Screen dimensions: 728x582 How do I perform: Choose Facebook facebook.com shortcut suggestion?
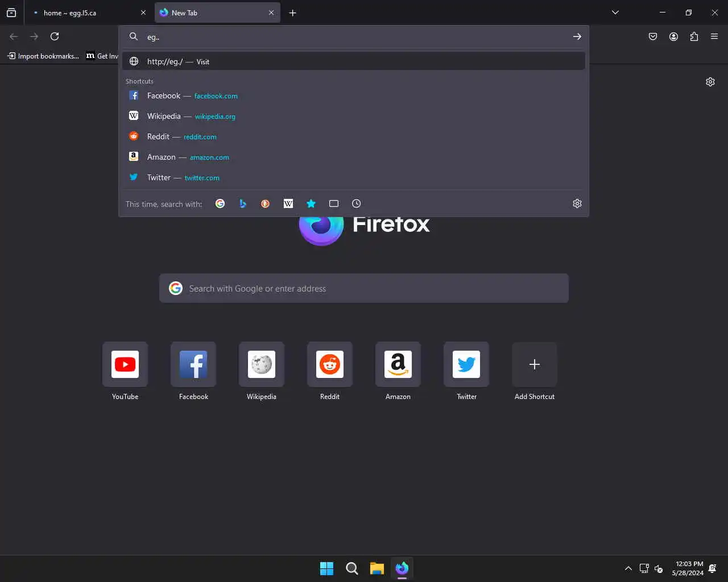(x=354, y=95)
